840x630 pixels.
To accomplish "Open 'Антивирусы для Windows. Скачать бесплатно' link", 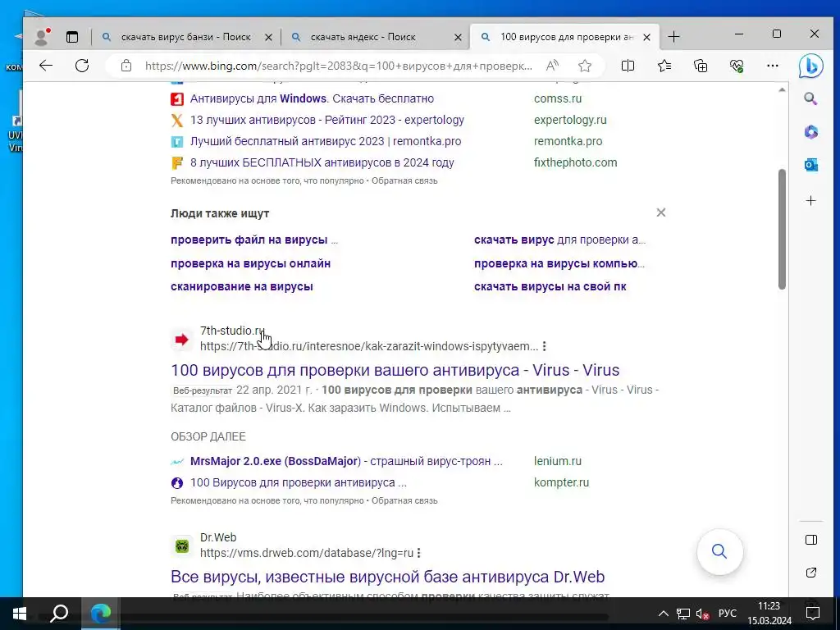I will point(312,98).
